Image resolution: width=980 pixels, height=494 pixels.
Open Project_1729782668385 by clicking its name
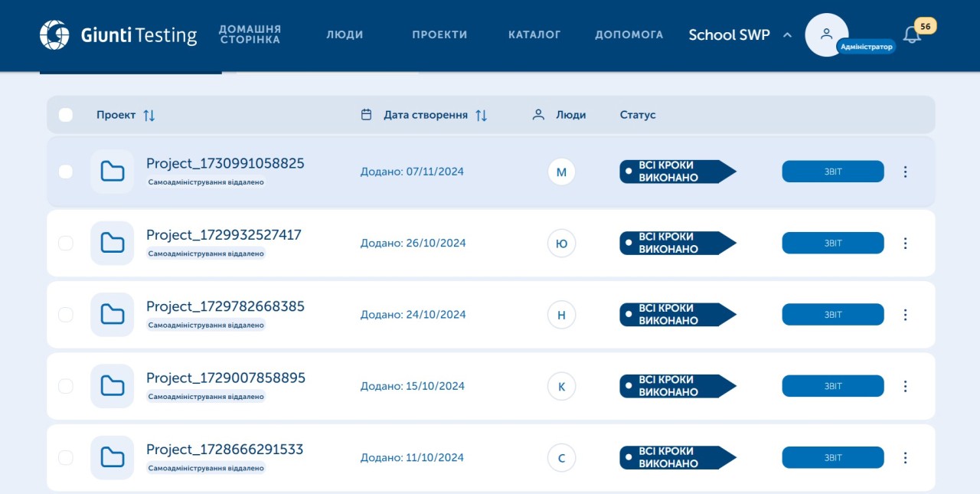click(x=226, y=306)
